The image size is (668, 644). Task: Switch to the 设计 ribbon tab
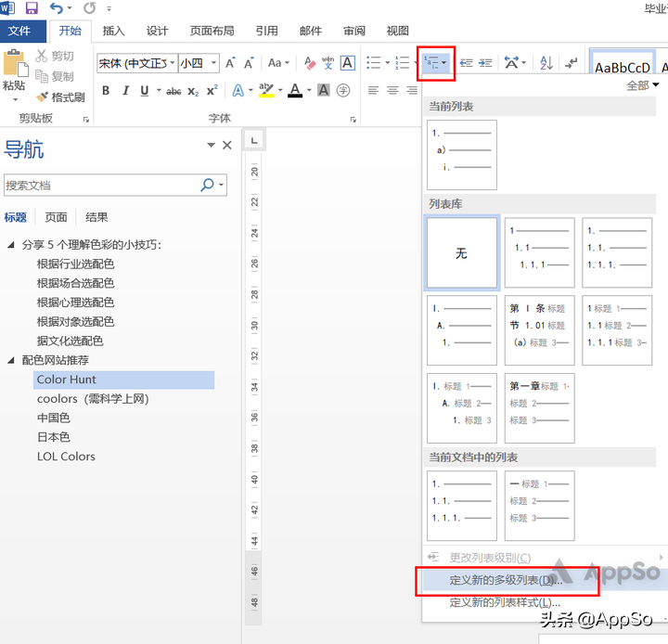pyautogui.click(x=157, y=31)
